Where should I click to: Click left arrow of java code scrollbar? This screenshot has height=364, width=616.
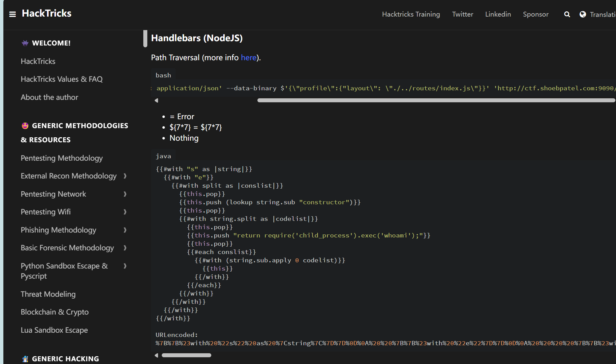(x=157, y=355)
